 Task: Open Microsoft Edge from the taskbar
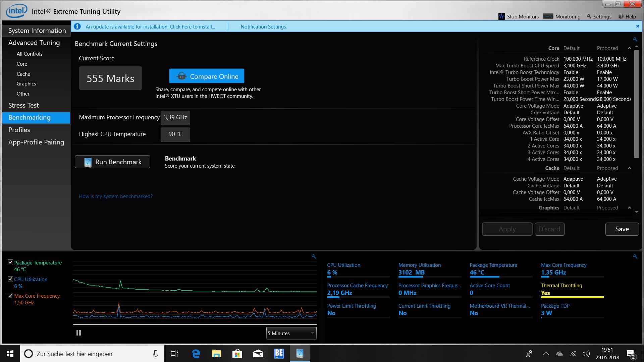point(196,354)
